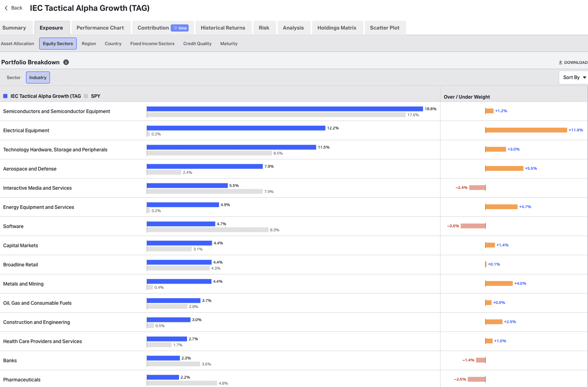The image size is (588, 387).
Task: Select the Industry breakdown toggle
Action: (38, 77)
